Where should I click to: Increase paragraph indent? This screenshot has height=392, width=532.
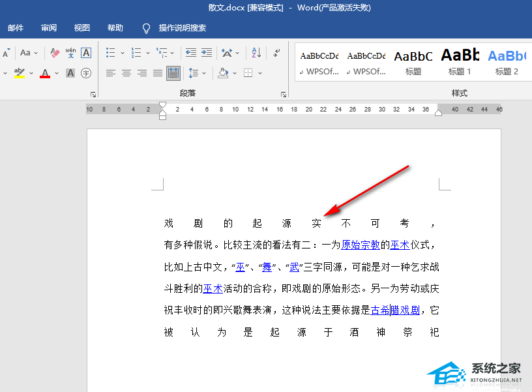tap(207, 53)
